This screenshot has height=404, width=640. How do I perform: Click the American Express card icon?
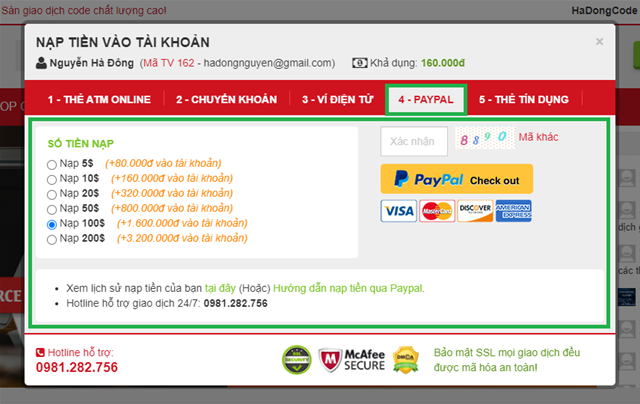(x=513, y=211)
